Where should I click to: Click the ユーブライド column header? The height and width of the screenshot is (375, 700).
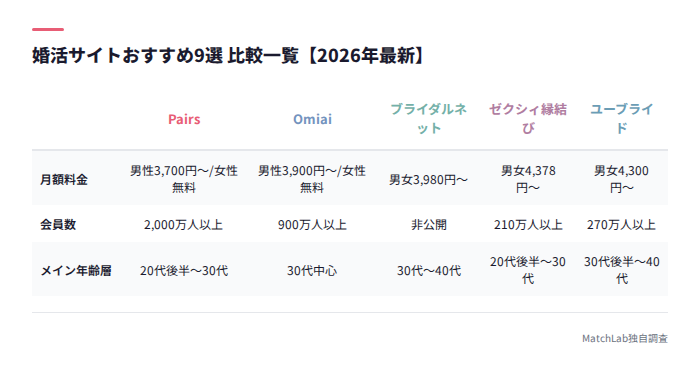[x=621, y=119]
